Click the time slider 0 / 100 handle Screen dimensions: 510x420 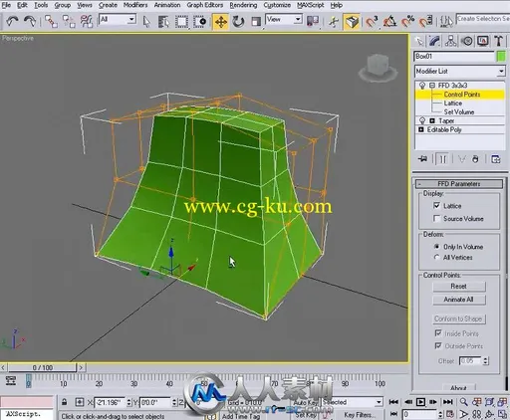(x=43, y=367)
